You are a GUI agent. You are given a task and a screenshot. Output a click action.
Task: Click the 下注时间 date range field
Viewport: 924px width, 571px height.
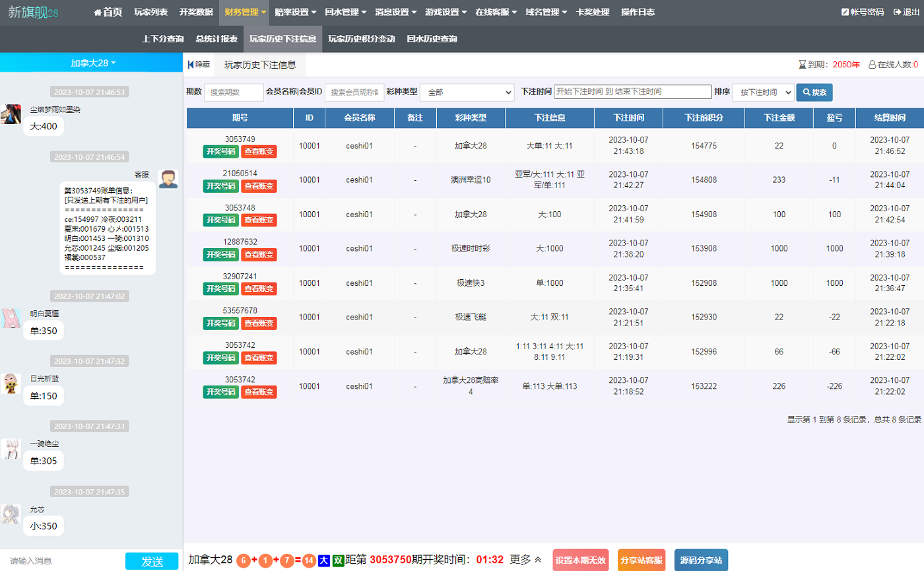tap(632, 92)
